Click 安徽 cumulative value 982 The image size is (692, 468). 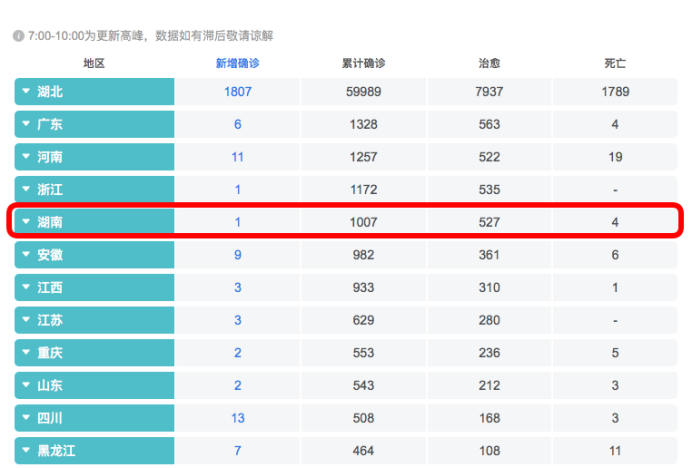pyautogui.click(x=363, y=255)
